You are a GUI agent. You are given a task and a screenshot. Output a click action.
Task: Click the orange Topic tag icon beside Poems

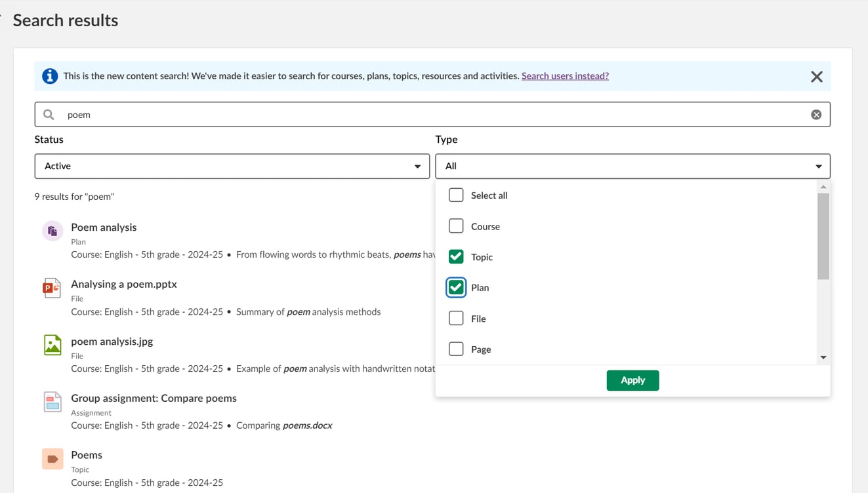pos(52,459)
